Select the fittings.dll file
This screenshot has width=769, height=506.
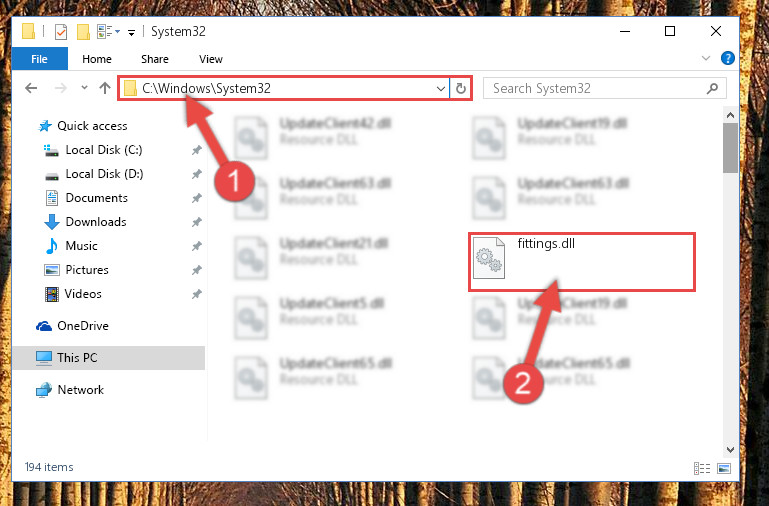pos(582,262)
